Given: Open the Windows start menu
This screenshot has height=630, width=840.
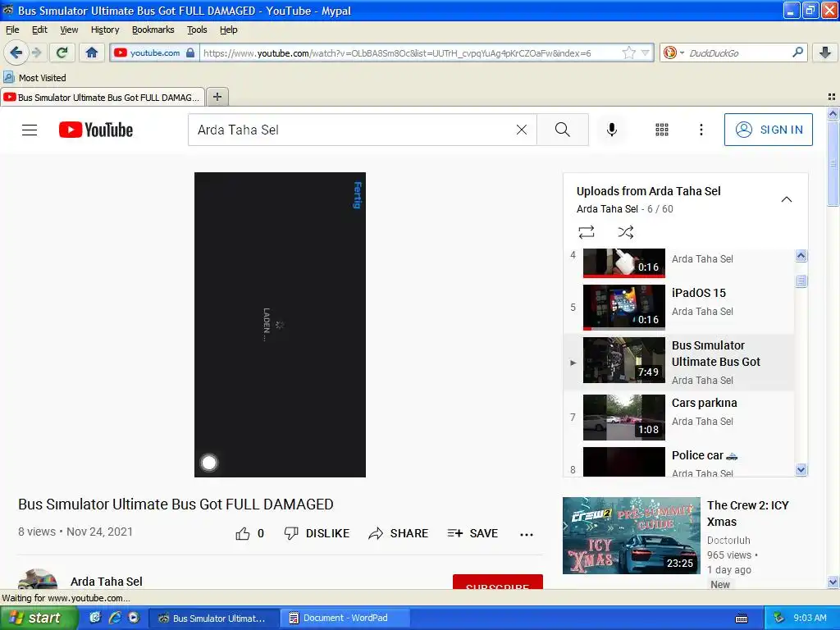Looking at the screenshot, I should (x=38, y=618).
